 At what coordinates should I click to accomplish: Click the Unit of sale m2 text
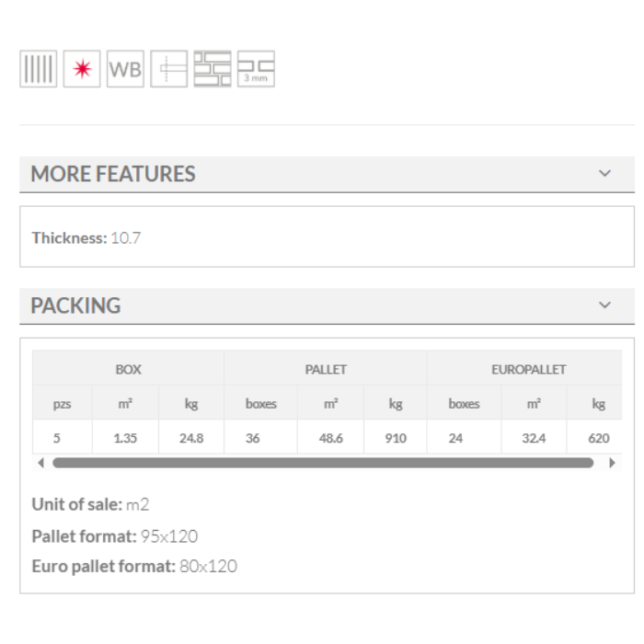137,504
